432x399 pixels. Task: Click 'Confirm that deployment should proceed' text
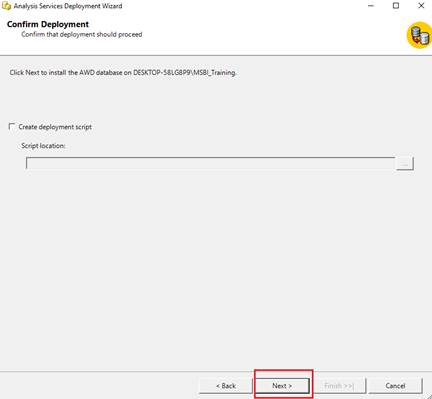tap(82, 34)
